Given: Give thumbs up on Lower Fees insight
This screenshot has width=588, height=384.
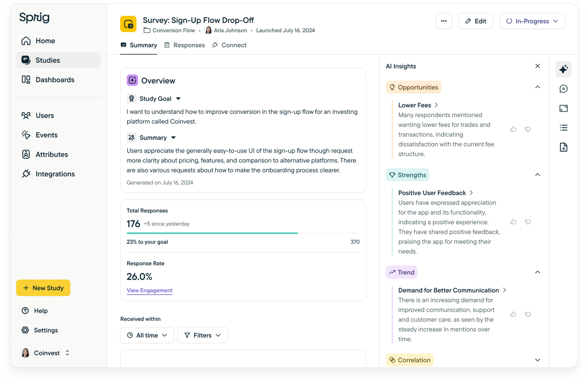Looking at the screenshot, I should pyautogui.click(x=513, y=129).
